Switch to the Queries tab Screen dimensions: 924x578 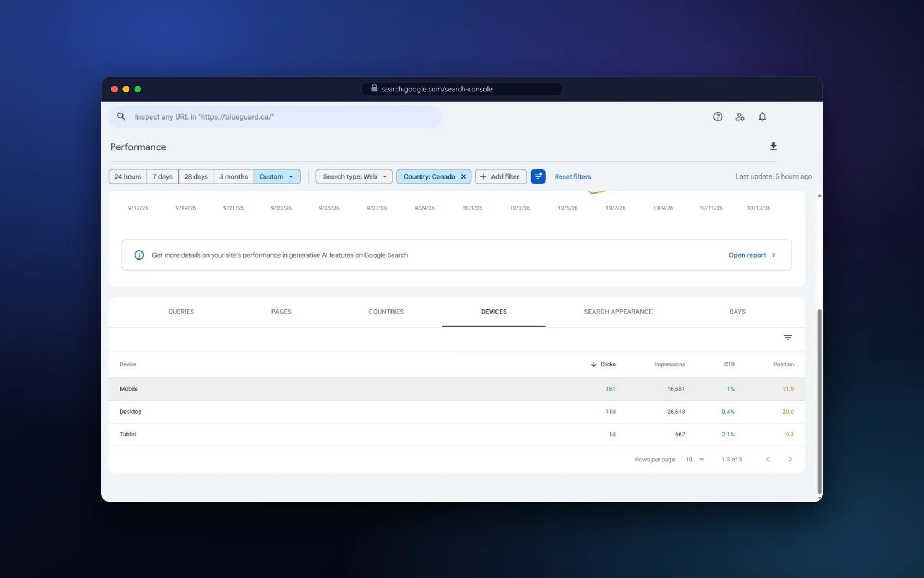(181, 312)
